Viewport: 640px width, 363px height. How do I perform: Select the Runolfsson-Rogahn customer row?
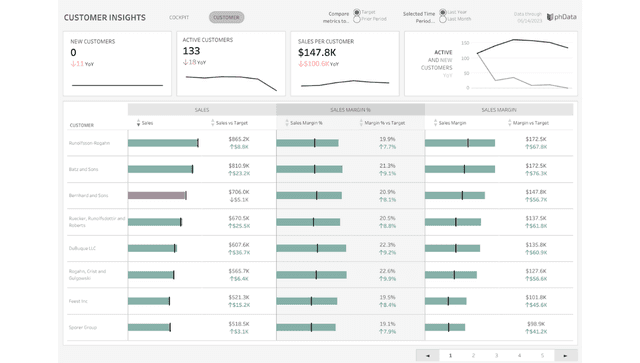[320, 143]
